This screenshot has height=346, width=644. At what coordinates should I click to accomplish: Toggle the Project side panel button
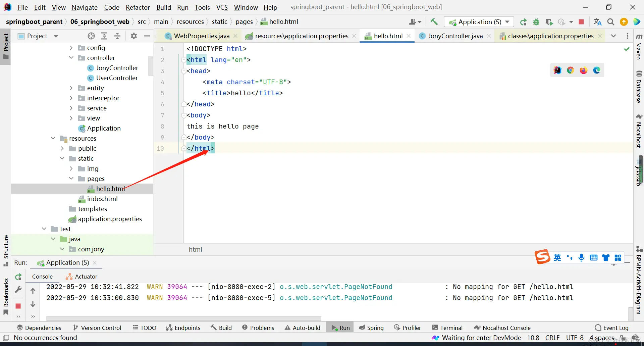6,46
